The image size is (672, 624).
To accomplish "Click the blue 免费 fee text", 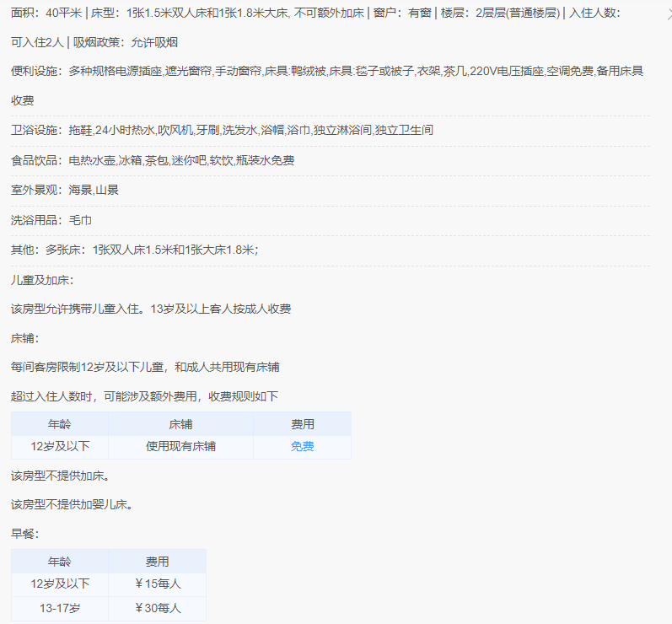I will click(x=302, y=447).
